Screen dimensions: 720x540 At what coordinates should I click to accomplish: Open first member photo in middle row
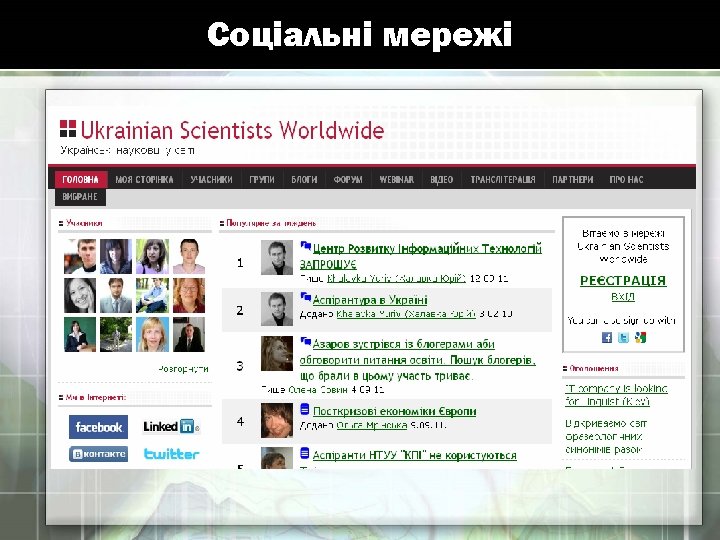[x=80, y=296]
